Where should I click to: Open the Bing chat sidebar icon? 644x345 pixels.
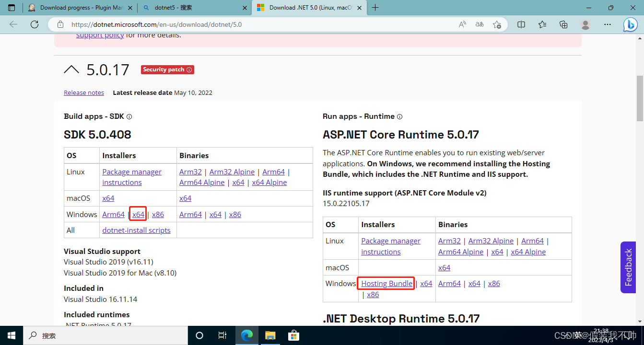[x=630, y=24]
